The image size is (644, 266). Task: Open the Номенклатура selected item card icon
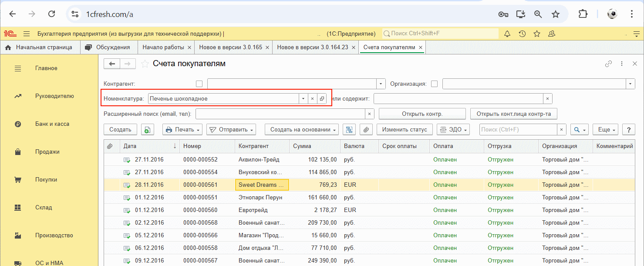click(322, 99)
